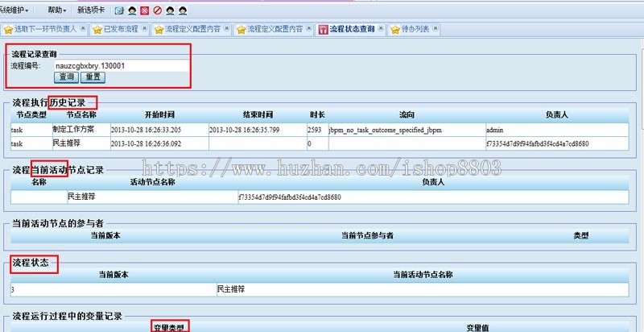This screenshot has width=644, height=332.
Task: Close the 待办列表 tab
Action: tap(436, 28)
